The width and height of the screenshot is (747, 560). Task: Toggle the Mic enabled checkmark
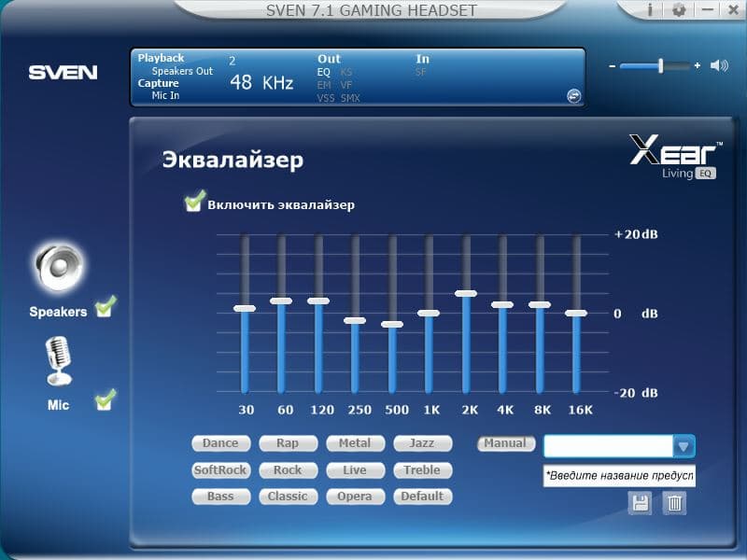(x=106, y=400)
